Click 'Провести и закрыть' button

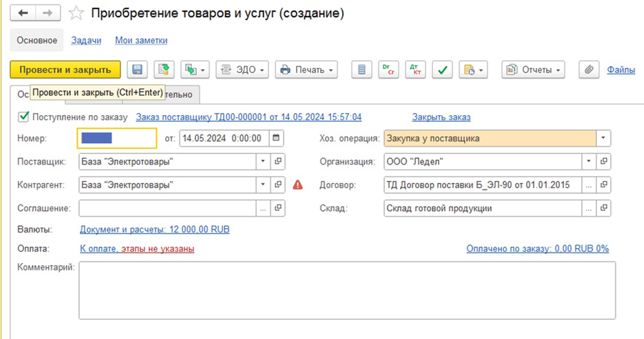(65, 69)
